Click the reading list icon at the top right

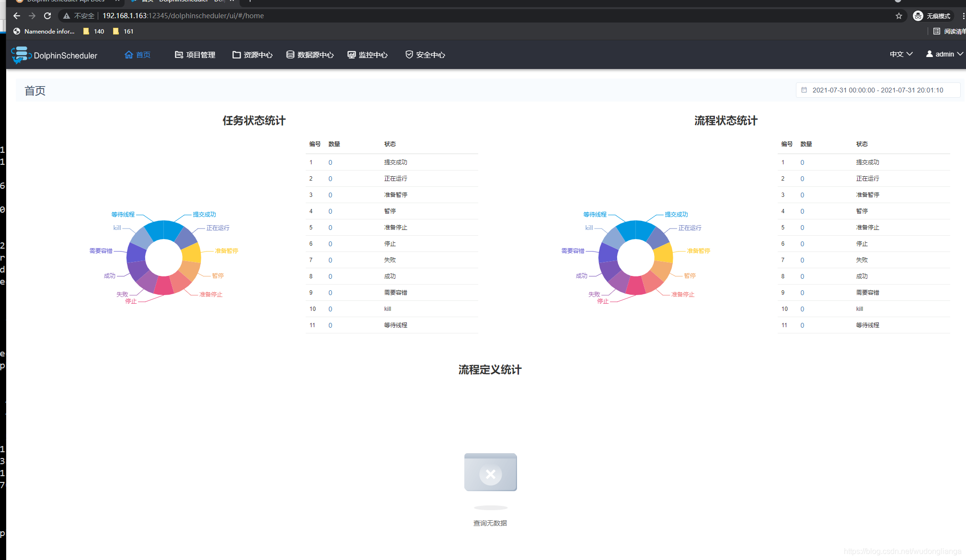tap(937, 31)
